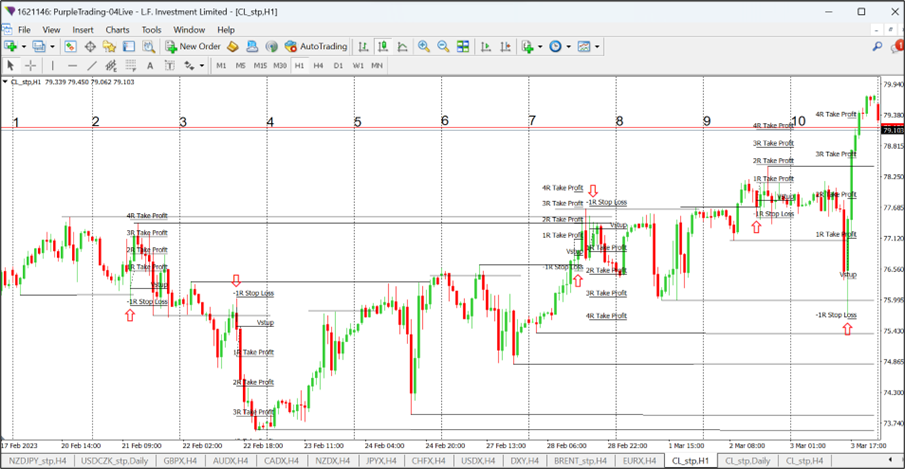
Task: Show the Terminal panel icon
Action: (x=129, y=46)
